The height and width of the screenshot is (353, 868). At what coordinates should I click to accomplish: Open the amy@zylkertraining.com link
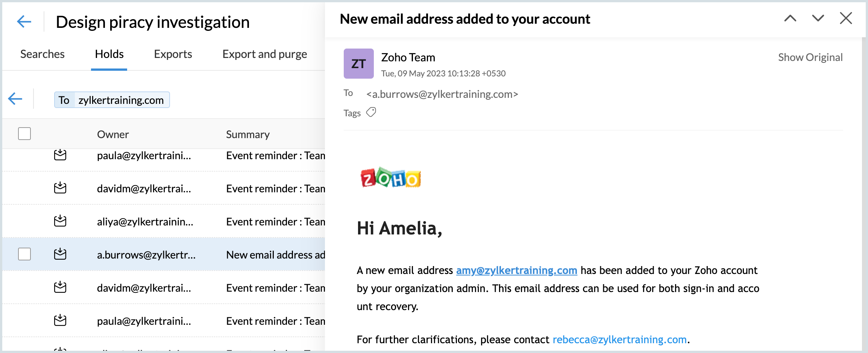(x=516, y=270)
